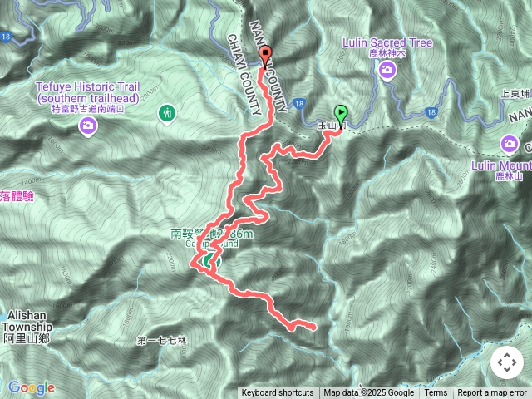
Task: Click the red trail's southern endpoint
Action: pos(313,327)
